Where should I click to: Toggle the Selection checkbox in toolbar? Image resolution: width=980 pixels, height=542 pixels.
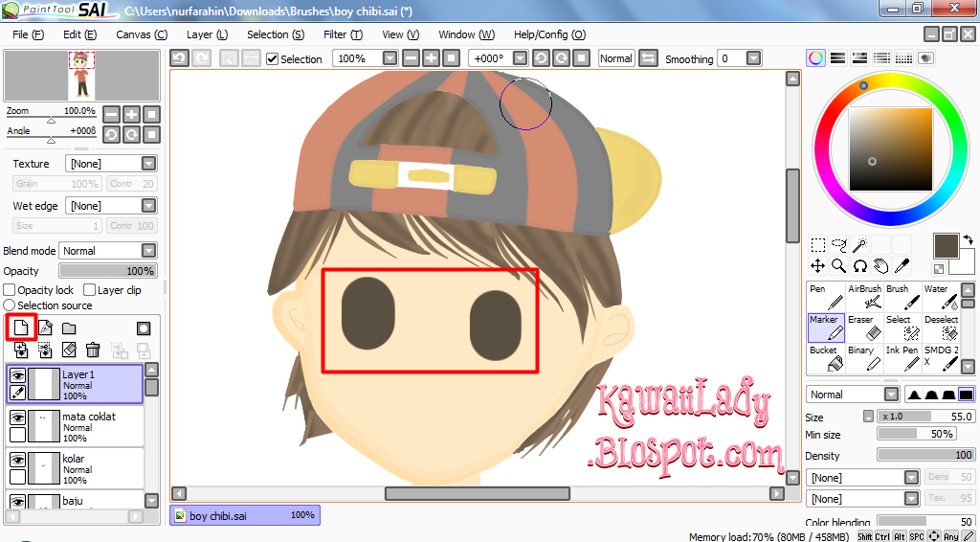[273, 58]
